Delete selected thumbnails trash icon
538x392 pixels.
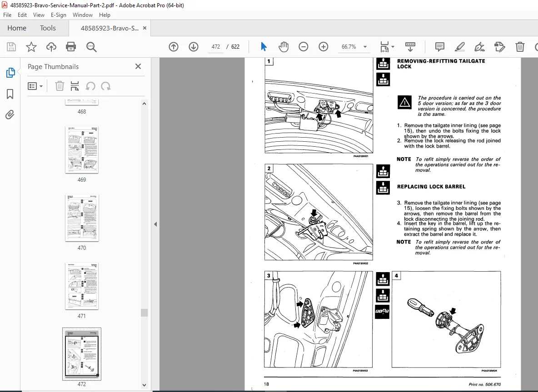(x=60, y=86)
